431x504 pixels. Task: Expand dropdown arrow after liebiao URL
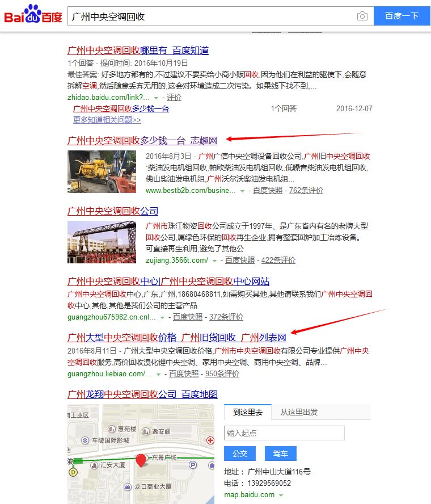pyautogui.click(x=158, y=375)
